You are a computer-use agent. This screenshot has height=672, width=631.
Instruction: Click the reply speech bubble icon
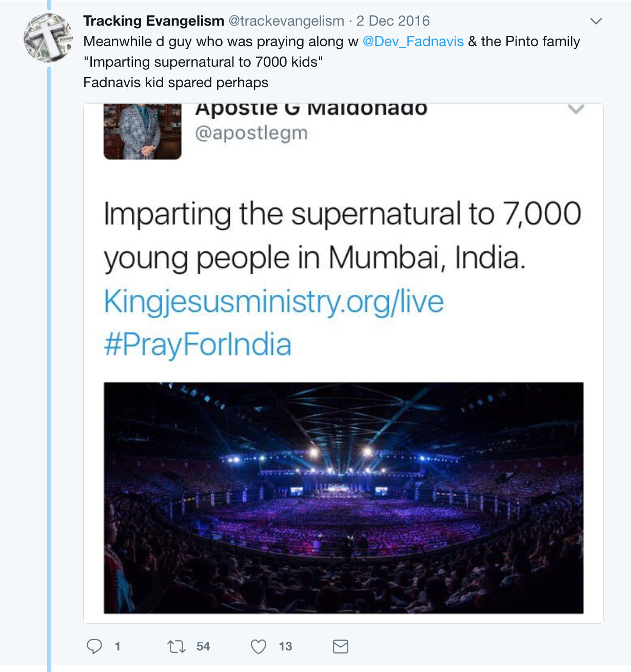pos(94,646)
